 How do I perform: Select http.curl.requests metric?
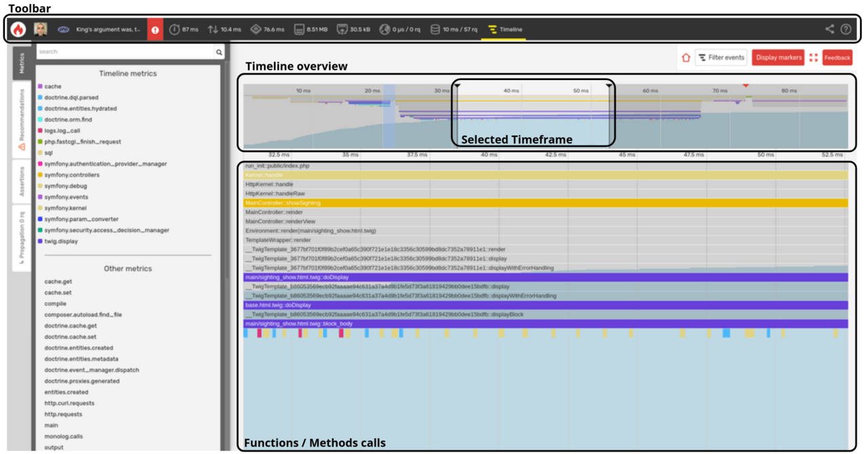tap(69, 403)
